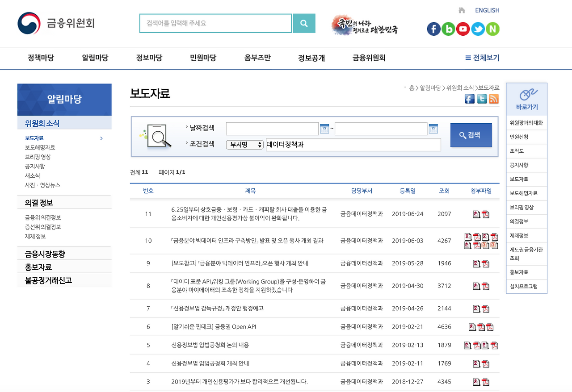Click the magnifier search icon button
The height and width of the screenshot is (392, 572).
point(304,23)
